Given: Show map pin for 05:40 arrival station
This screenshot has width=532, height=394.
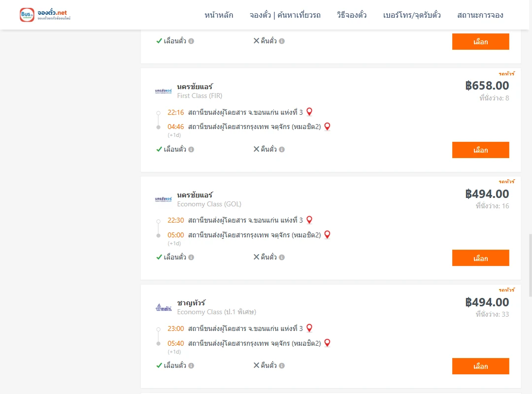Looking at the screenshot, I should [327, 343].
